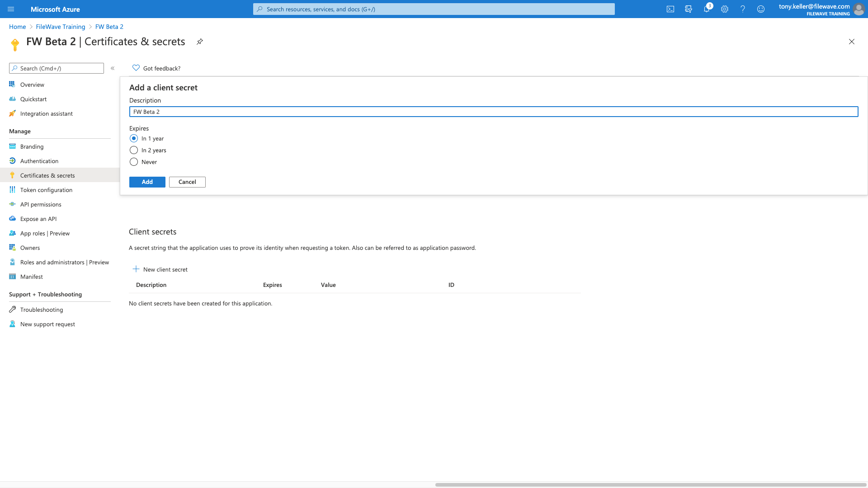The height and width of the screenshot is (488, 868).
Task: Open the Troubleshooting section
Action: pyautogui.click(x=41, y=309)
